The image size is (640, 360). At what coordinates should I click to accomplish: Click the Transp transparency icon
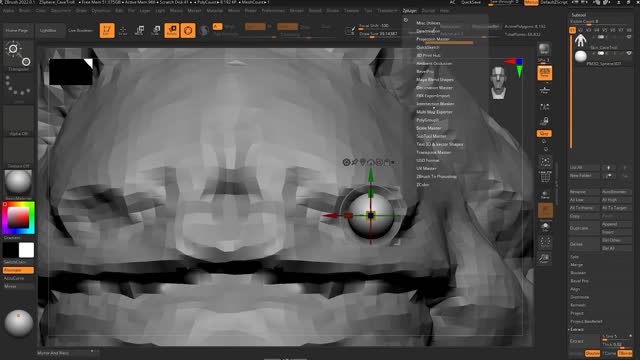click(544, 194)
